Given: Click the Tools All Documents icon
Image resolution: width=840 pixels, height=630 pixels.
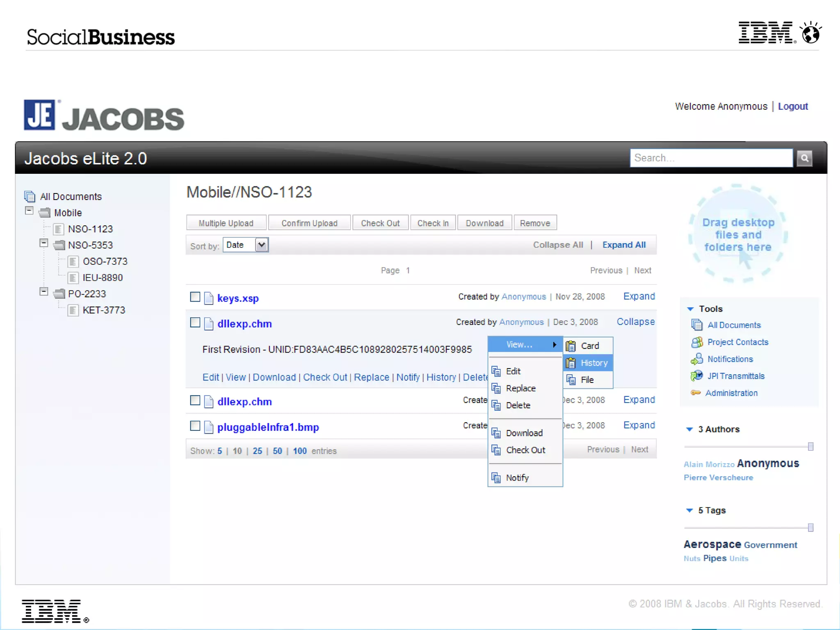Looking at the screenshot, I should [x=697, y=325].
